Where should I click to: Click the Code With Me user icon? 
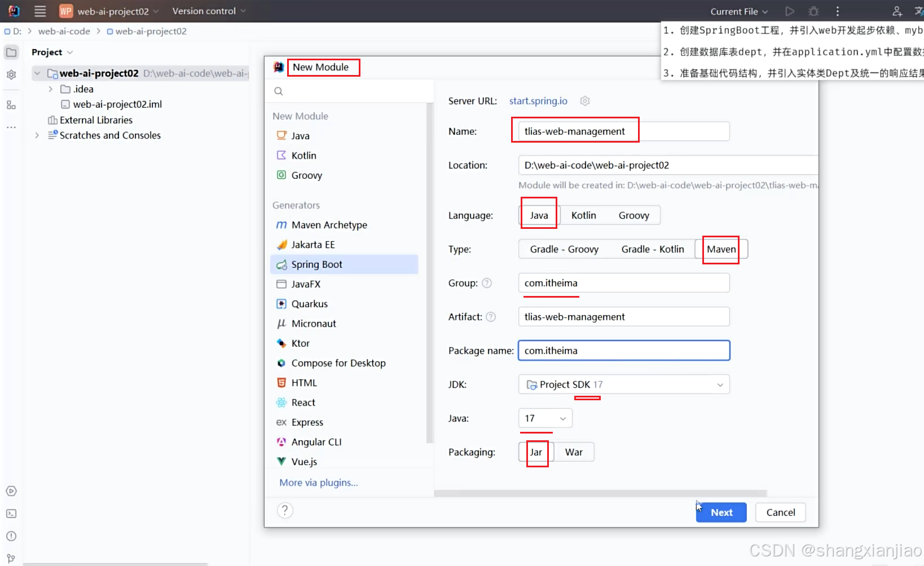897,11
